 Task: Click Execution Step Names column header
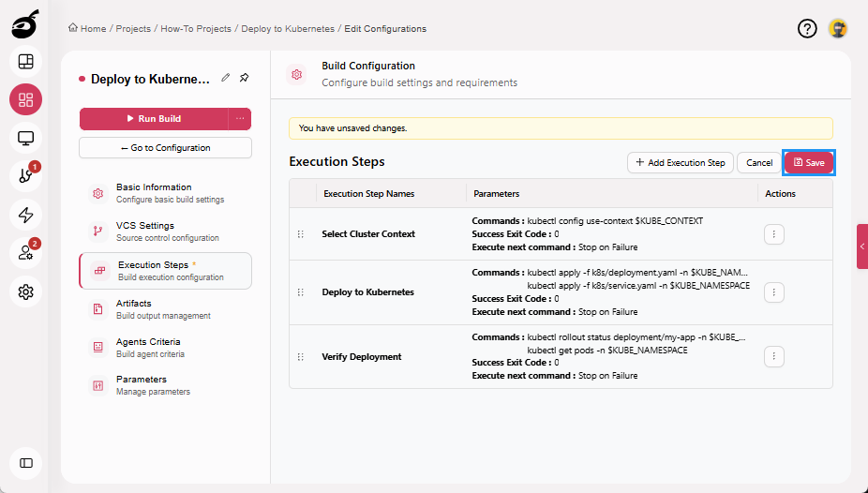(368, 194)
